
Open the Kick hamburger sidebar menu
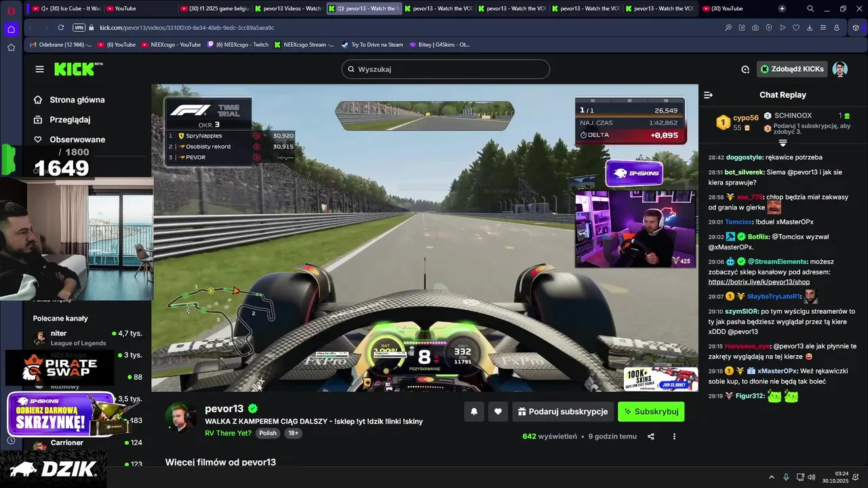click(39, 69)
